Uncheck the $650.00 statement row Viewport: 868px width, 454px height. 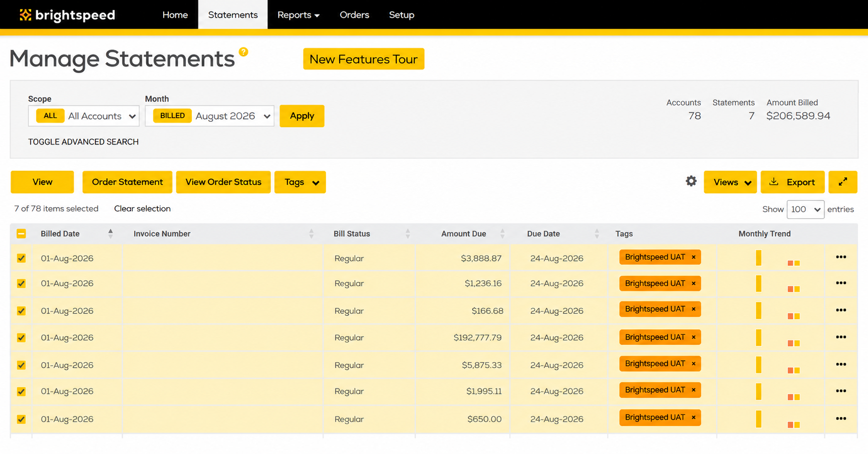(21, 419)
